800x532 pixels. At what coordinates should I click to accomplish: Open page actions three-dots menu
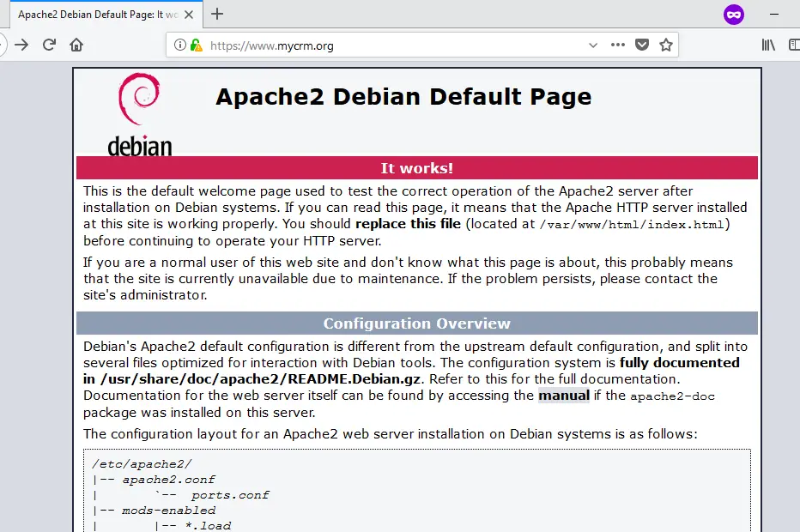(x=618, y=45)
